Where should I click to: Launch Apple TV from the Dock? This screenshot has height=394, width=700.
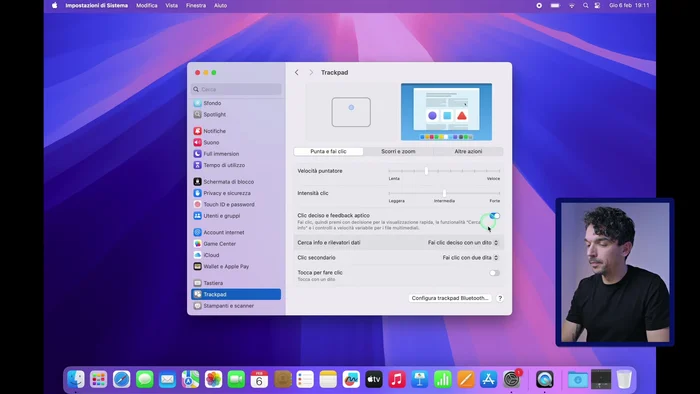(x=374, y=379)
